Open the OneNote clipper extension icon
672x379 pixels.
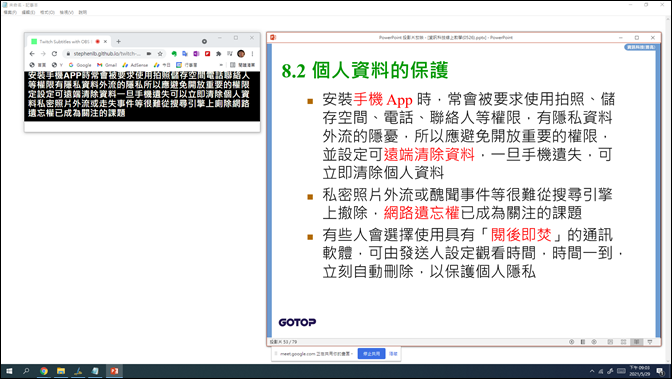click(196, 54)
